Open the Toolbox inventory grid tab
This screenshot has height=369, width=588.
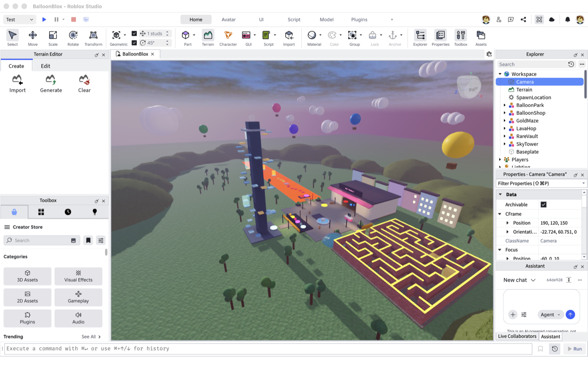pos(41,212)
